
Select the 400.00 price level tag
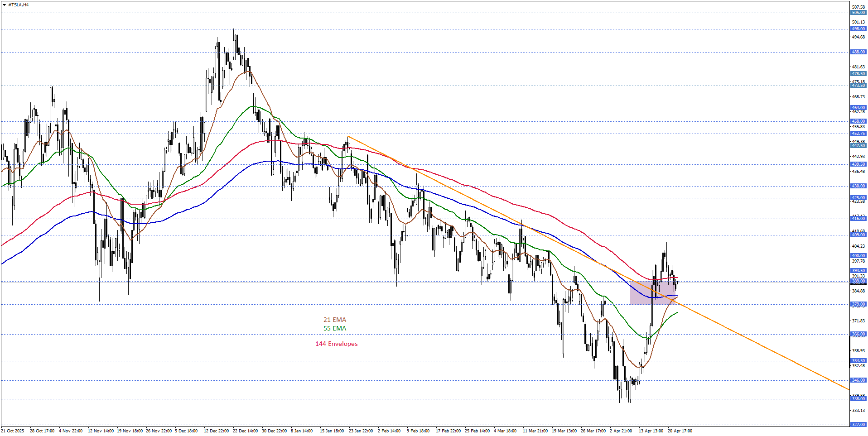(x=858, y=256)
